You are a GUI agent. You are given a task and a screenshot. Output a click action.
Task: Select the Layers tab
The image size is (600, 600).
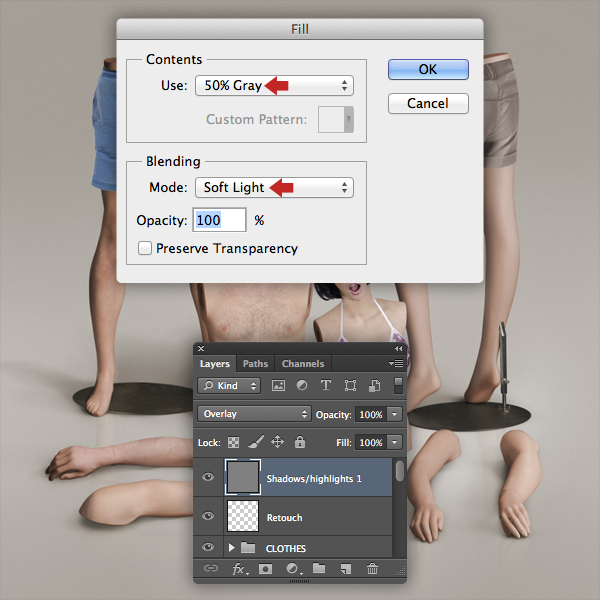point(215,364)
